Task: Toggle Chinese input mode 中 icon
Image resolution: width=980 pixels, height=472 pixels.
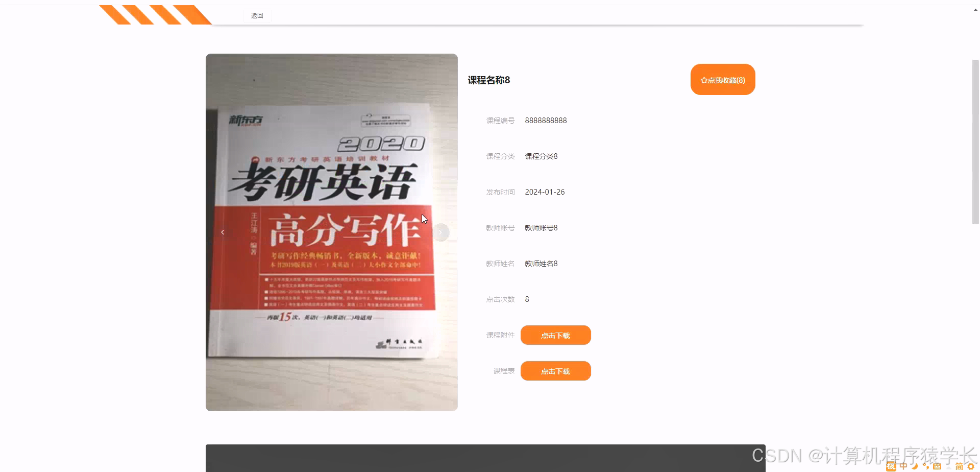Action: pos(903,466)
